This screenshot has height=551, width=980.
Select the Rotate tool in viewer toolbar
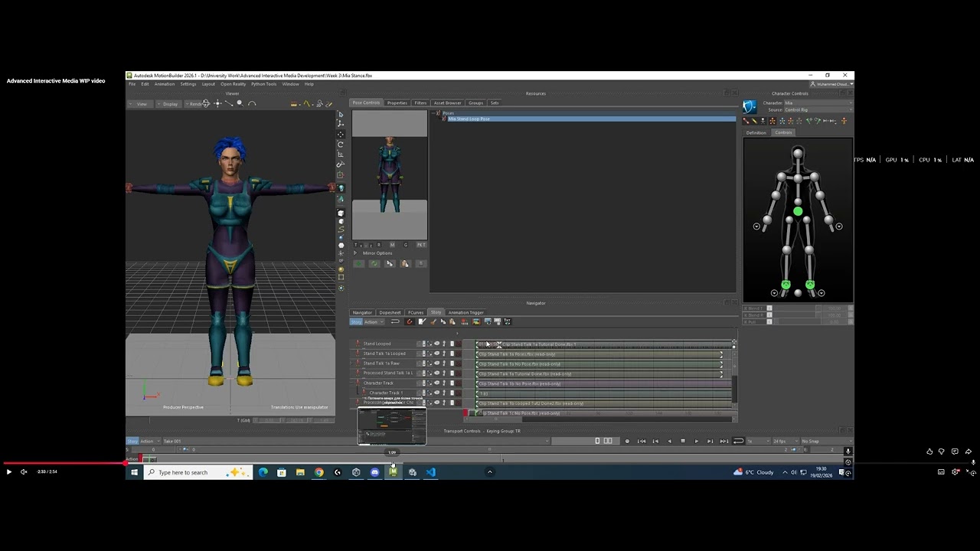point(341,145)
